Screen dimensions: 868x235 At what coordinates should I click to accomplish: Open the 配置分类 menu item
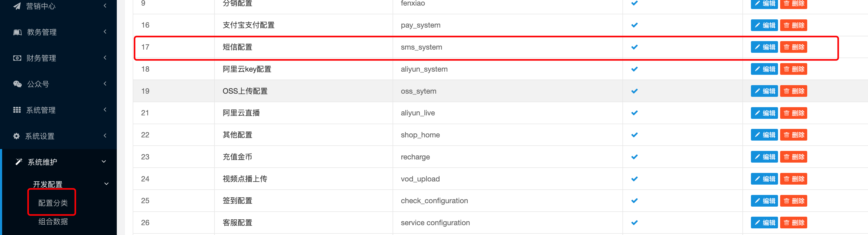[x=53, y=203]
